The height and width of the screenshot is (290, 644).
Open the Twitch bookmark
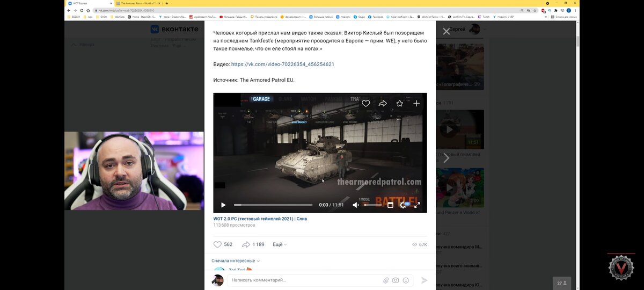pos(484,17)
